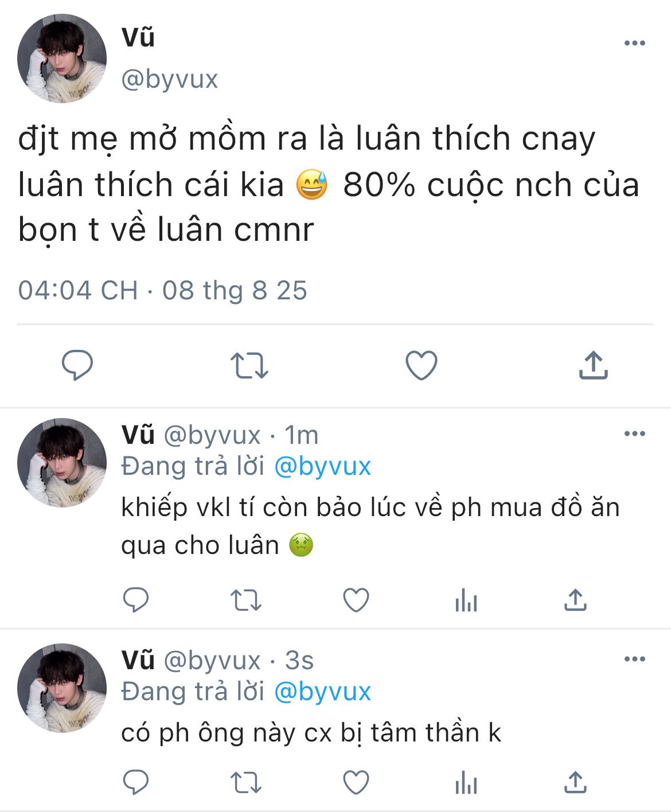Screen dimensions: 671x812
Task: Reply to the 1m-old reply tweet
Action: point(136,600)
